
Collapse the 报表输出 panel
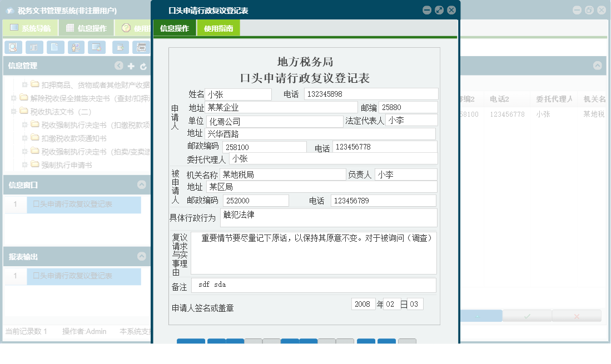tap(142, 256)
